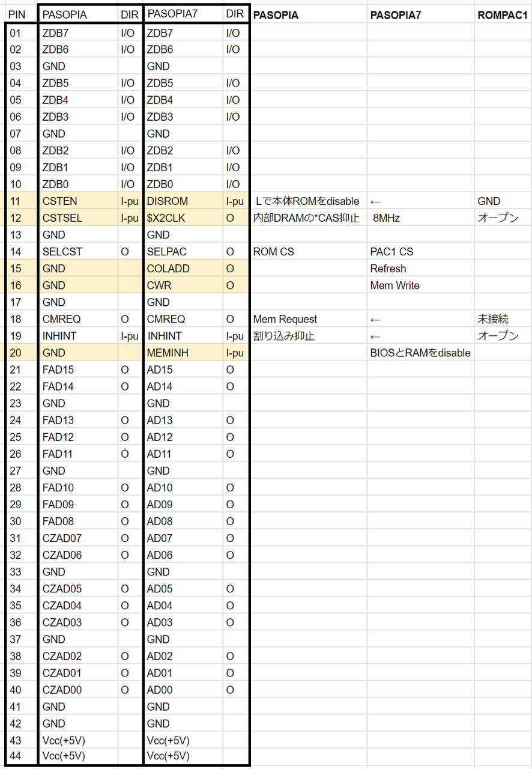
Task: Click the Lで本体ROMをdisable cell
Action: coord(307,201)
